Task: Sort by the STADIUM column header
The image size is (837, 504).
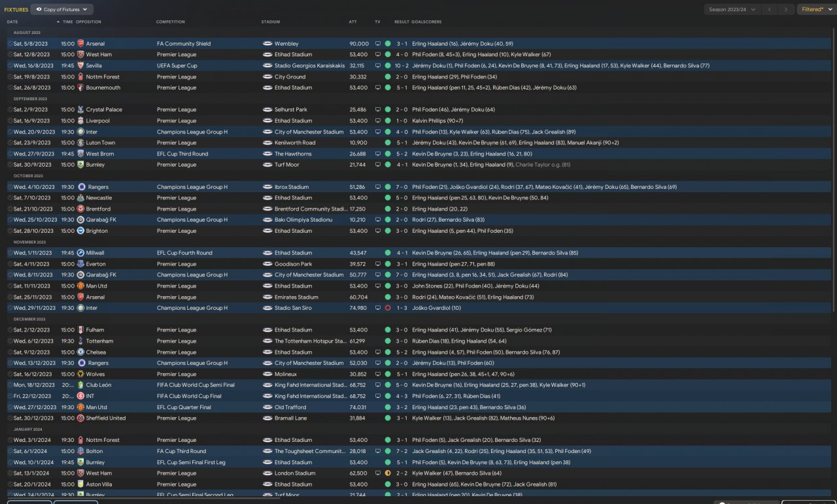Action: [271, 22]
